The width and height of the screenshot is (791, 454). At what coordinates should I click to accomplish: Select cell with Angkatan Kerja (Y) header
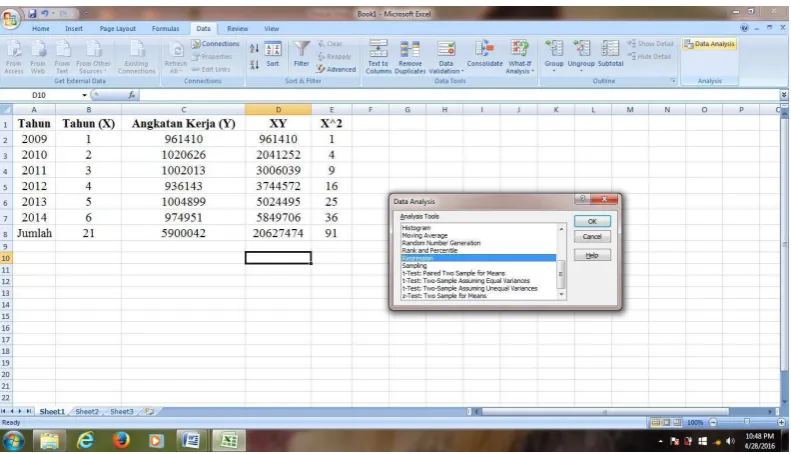click(x=183, y=124)
